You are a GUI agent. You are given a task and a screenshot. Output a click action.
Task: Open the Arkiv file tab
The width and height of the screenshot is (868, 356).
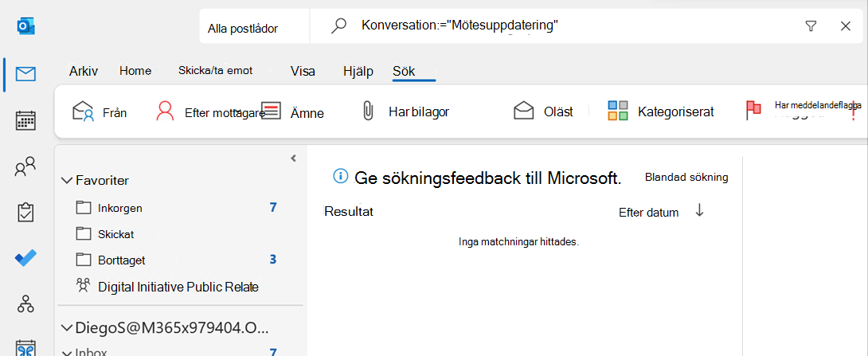click(84, 71)
